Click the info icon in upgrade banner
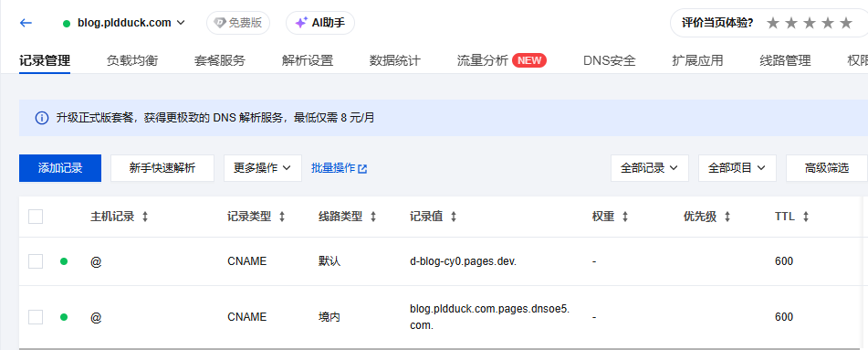Image resolution: width=868 pixels, height=350 pixels. pyautogui.click(x=41, y=118)
